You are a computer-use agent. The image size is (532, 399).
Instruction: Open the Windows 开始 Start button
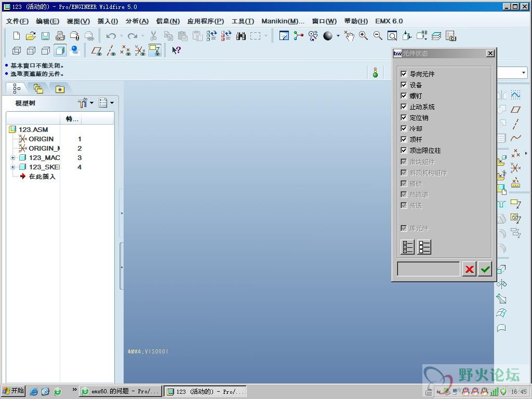click(x=14, y=391)
